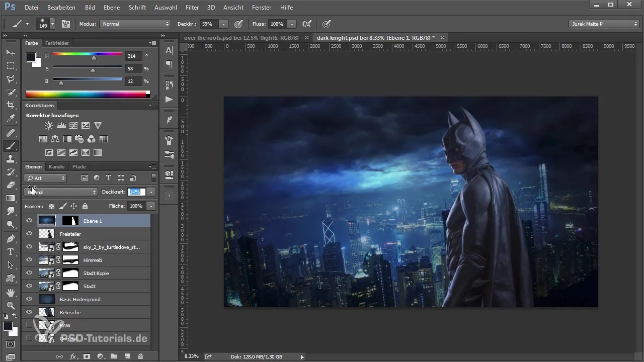The image size is (644, 362).
Task: Select the Pen tool
Action: [x=10, y=238]
